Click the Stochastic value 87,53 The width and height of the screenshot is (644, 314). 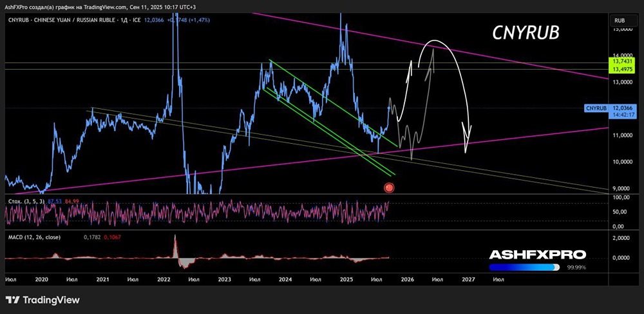[x=55, y=201]
